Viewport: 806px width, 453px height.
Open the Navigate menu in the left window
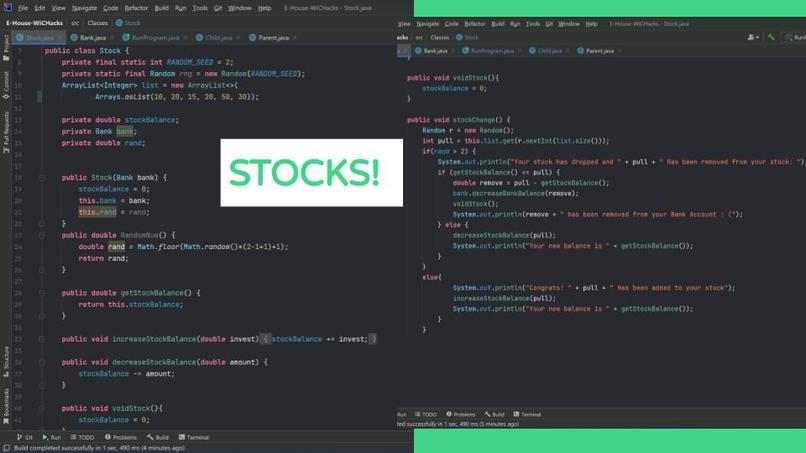pyautogui.click(x=84, y=8)
